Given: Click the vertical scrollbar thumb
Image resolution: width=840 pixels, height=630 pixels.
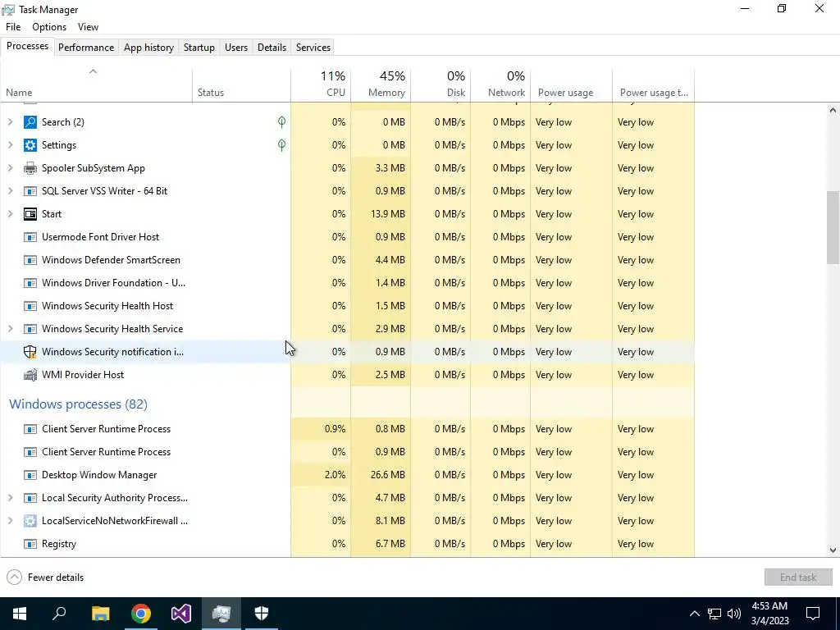Looking at the screenshot, I should tap(833, 228).
